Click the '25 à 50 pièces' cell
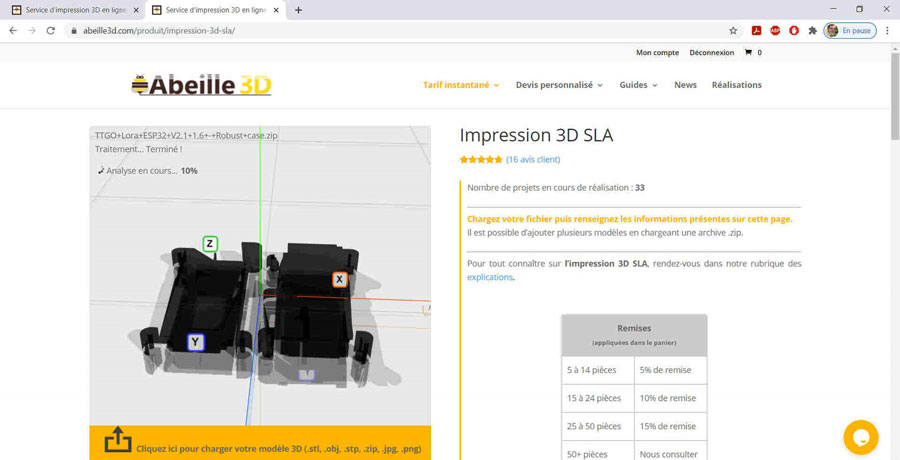This screenshot has height=460, width=900. (x=598, y=427)
